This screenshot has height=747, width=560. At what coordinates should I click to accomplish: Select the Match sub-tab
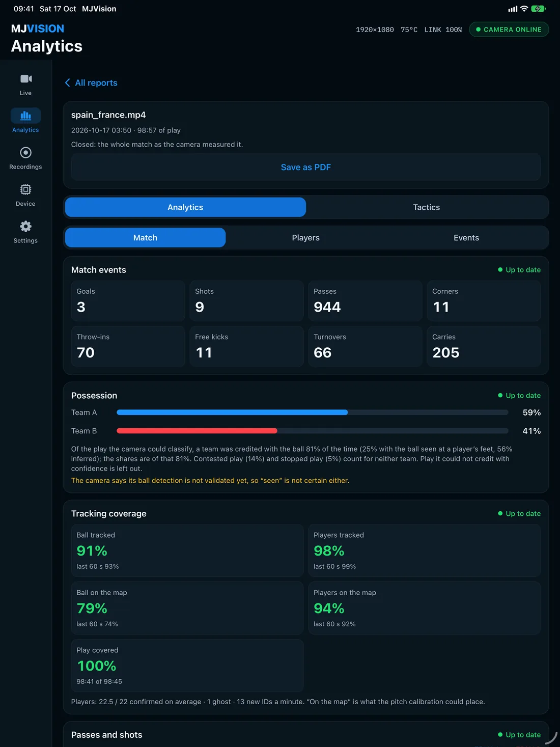tap(145, 238)
